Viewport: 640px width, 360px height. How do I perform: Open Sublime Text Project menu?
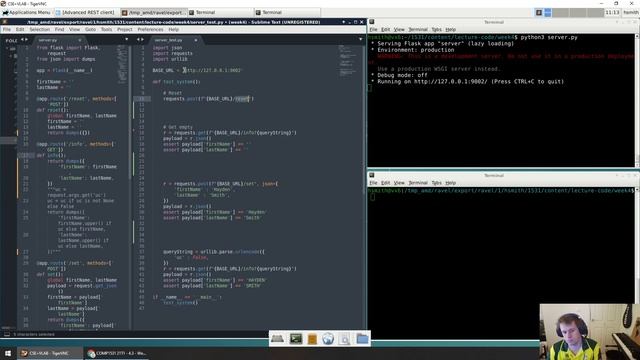124,29
